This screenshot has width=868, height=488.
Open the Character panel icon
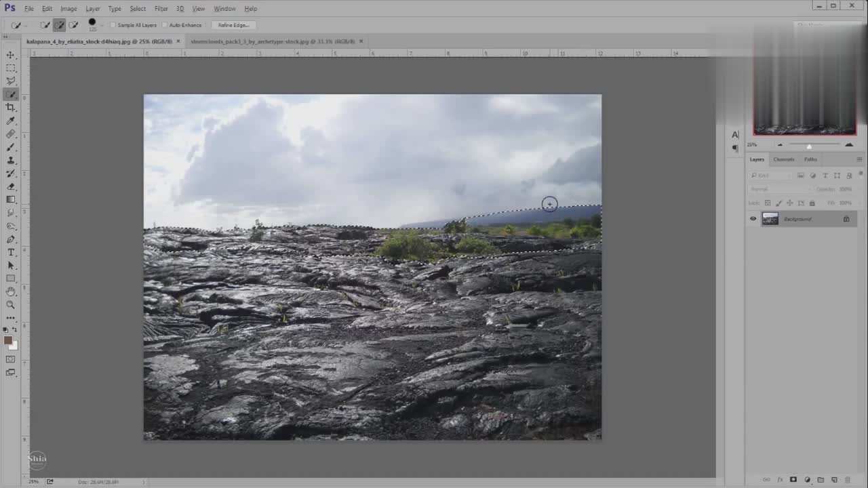click(735, 135)
